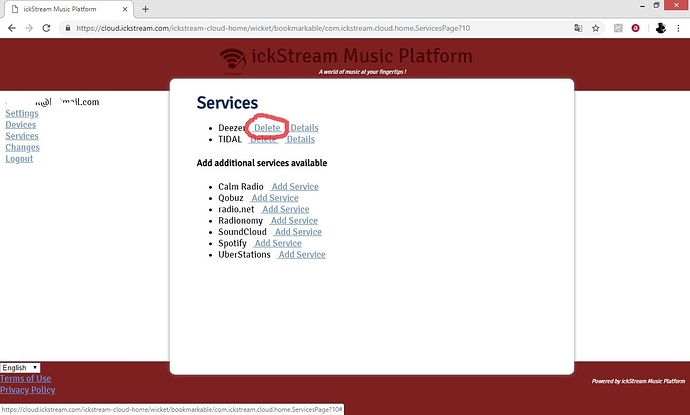Click the ickStream Music Platform header title
This screenshot has width=690, height=415.
pos(362,56)
